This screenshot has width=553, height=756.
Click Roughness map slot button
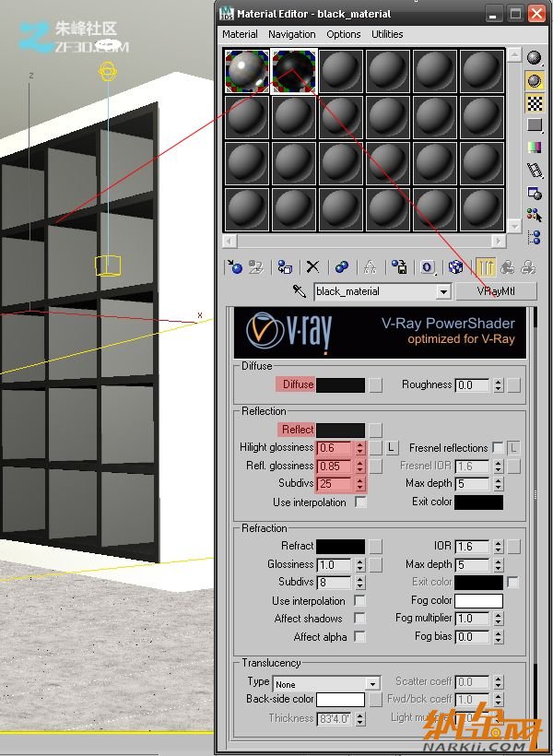pos(514,384)
